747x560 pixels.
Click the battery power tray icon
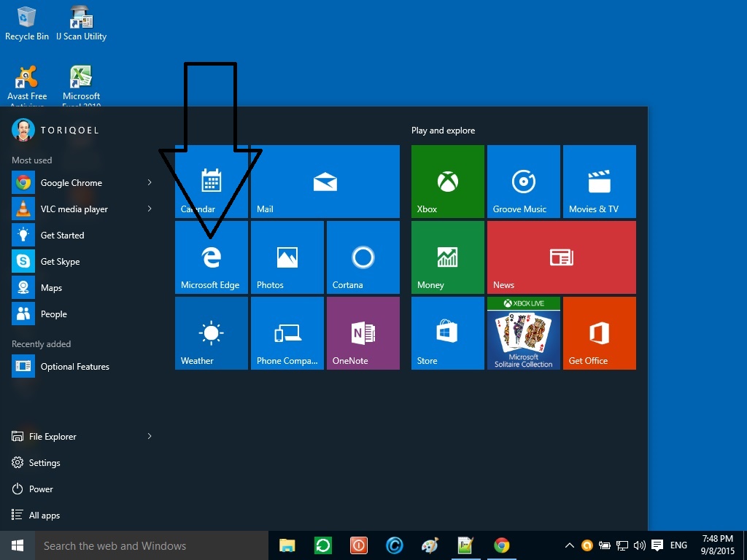point(605,545)
